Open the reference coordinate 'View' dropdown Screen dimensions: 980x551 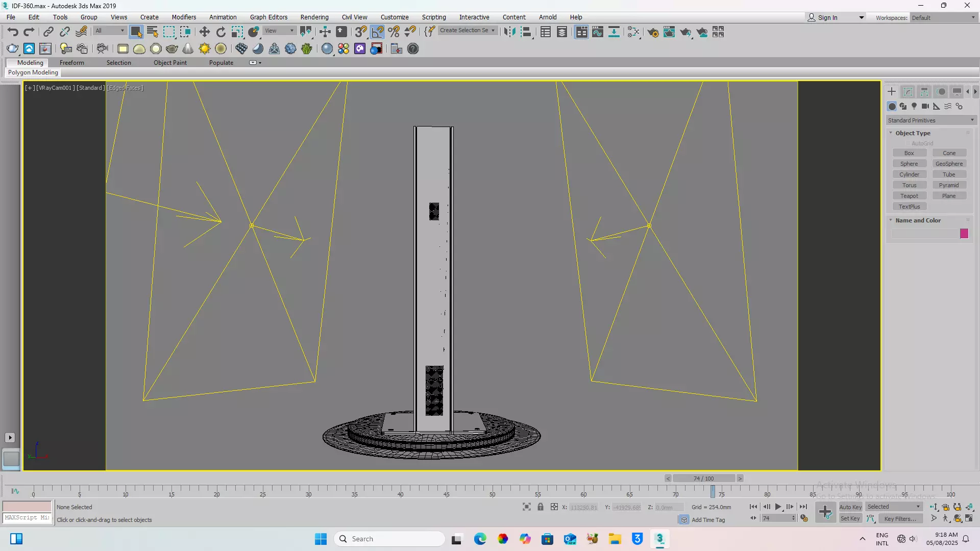pos(279,31)
